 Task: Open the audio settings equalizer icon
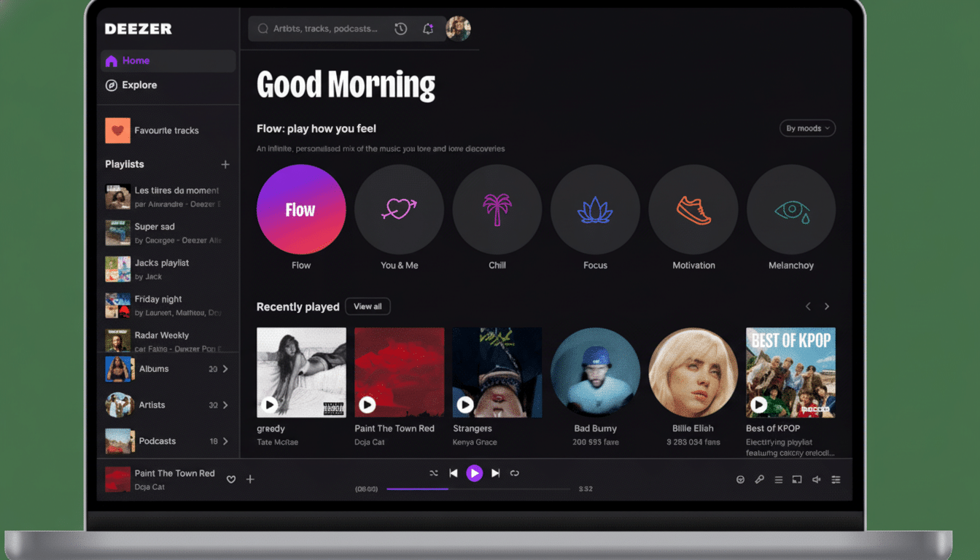[836, 479]
